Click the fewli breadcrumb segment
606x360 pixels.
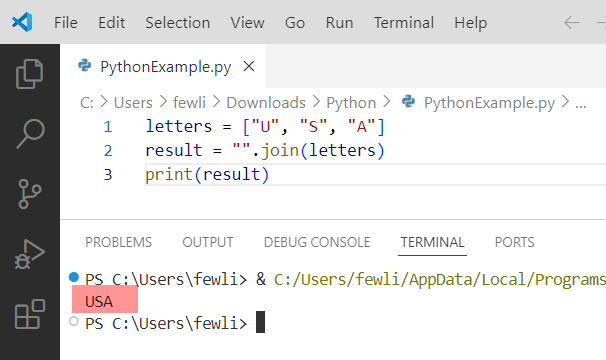coord(189,102)
